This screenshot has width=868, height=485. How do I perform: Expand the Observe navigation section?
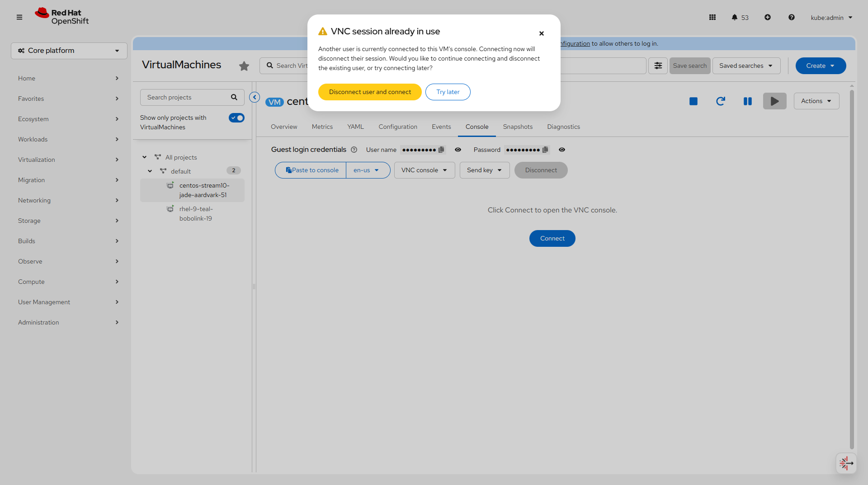tap(69, 261)
